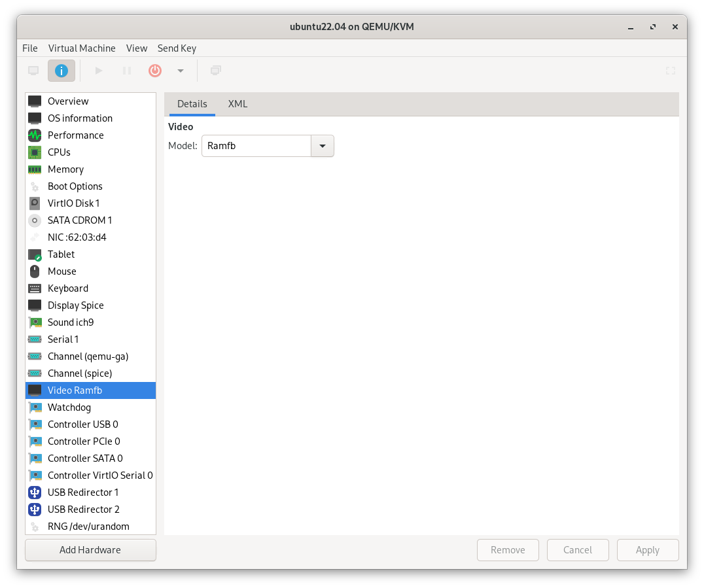Pause the virtual machine
Image resolution: width=704 pixels, height=588 pixels.
(127, 71)
